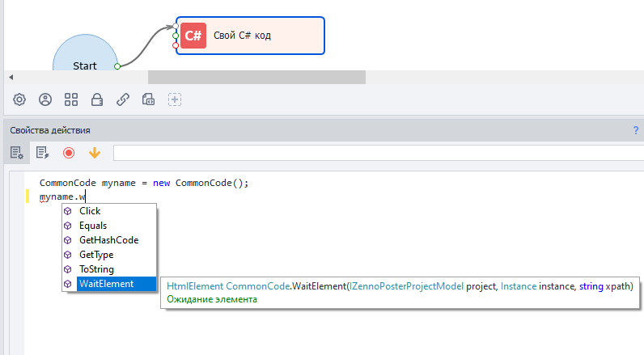Click the green success port on C# block
The width and height of the screenshot is (644, 355).
click(176, 36)
